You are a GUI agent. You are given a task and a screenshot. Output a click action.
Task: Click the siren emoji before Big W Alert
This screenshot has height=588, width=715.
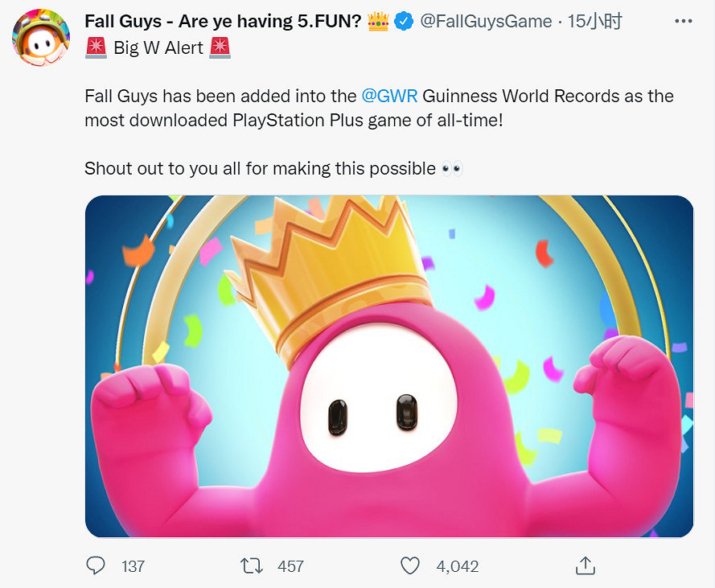coord(96,47)
